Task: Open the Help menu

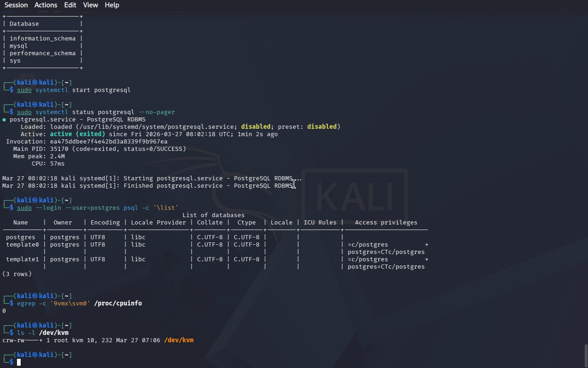Action: pos(112,5)
